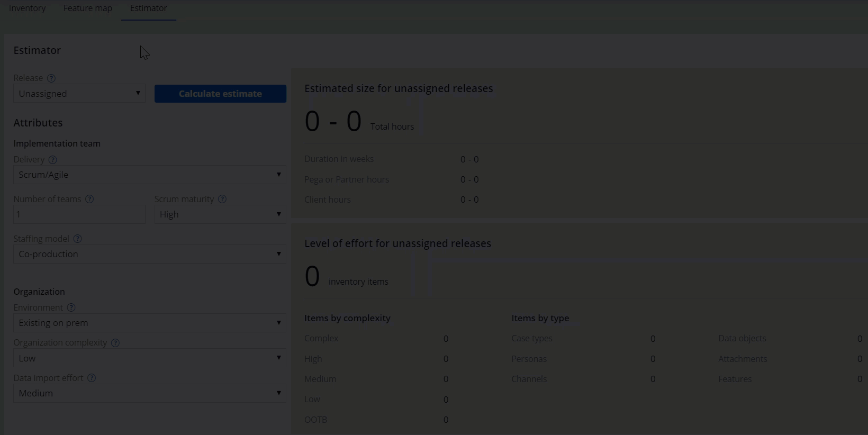Viewport: 868px width, 435px height.
Task: Open the Release dropdown showing Unassigned
Action: [79, 94]
